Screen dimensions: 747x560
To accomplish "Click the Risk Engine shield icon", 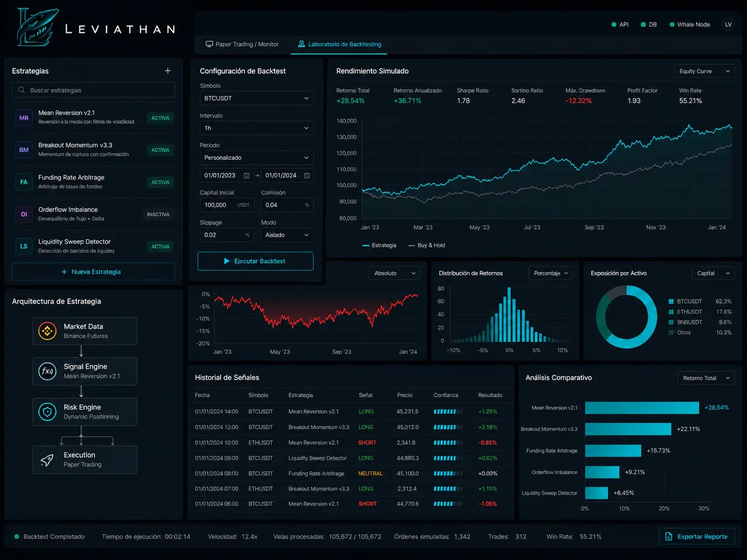I will tap(47, 411).
